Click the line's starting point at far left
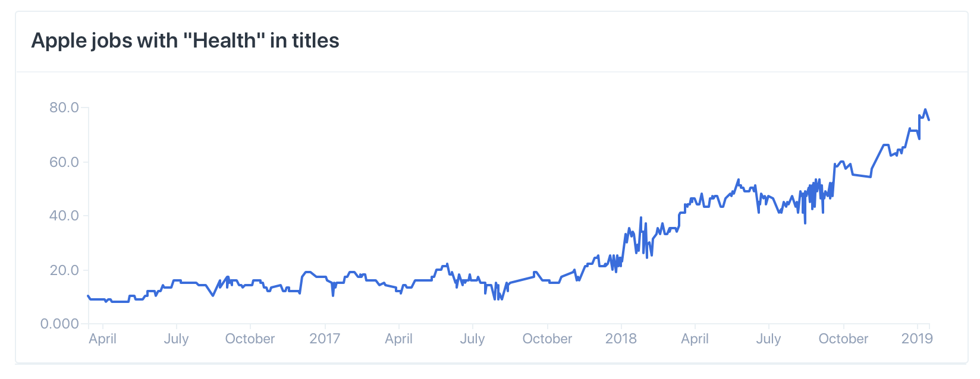 click(89, 295)
